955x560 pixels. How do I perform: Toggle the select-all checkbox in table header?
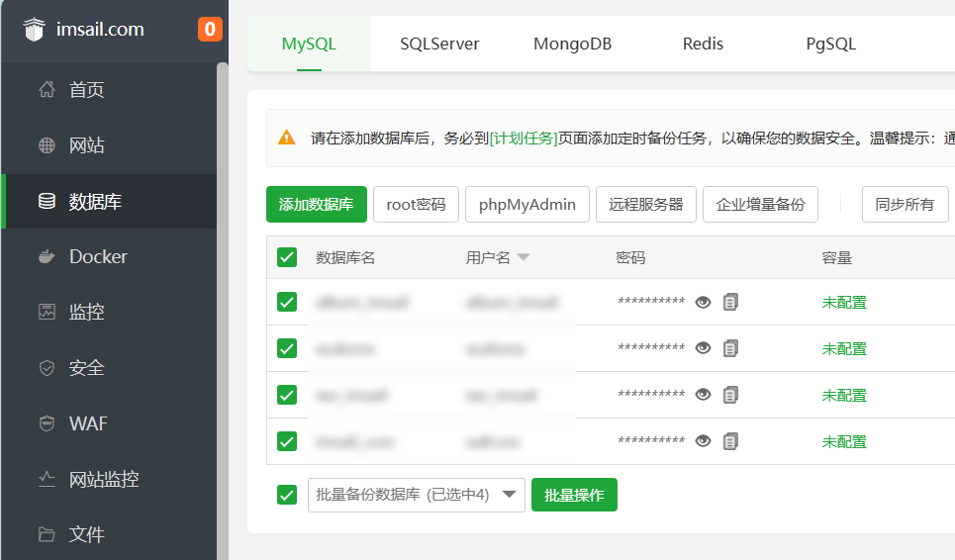287,257
